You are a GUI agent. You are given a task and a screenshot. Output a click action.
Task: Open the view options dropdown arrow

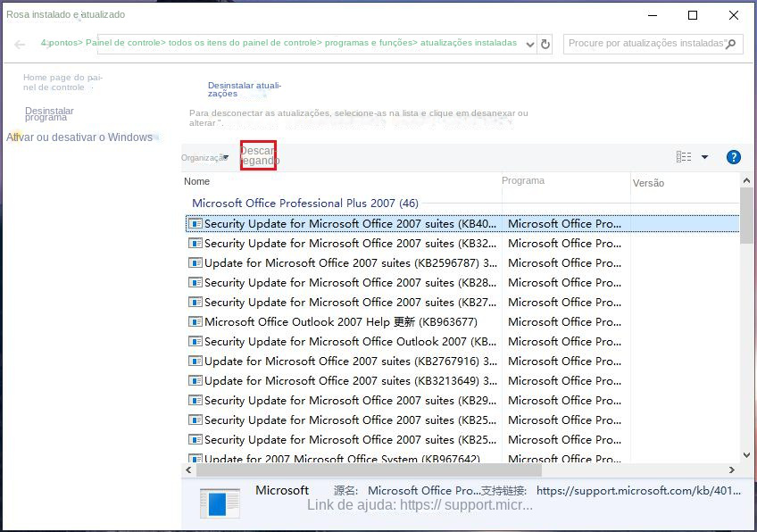[704, 157]
